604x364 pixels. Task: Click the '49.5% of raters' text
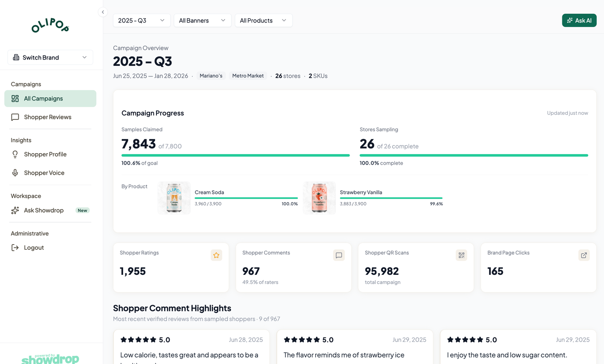pos(260,282)
